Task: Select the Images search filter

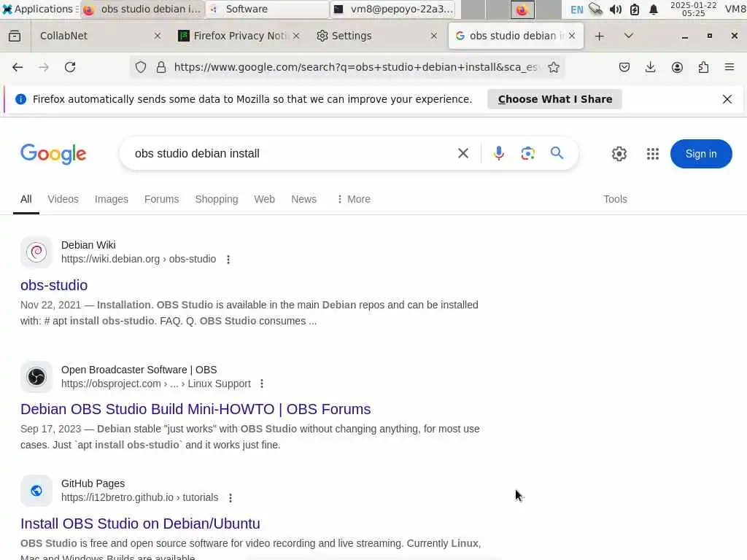Action: 112,199
